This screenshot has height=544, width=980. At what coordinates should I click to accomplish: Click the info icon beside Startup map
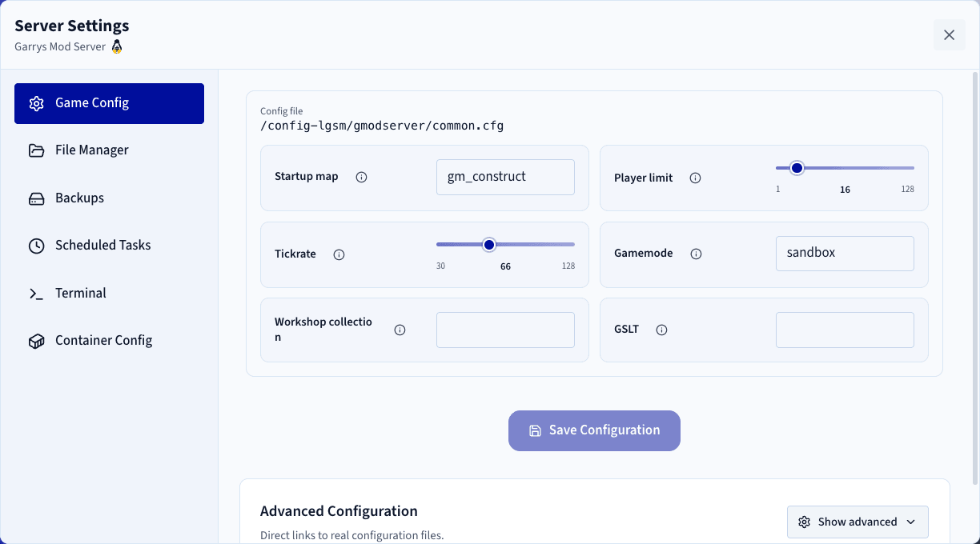[x=361, y=177]
